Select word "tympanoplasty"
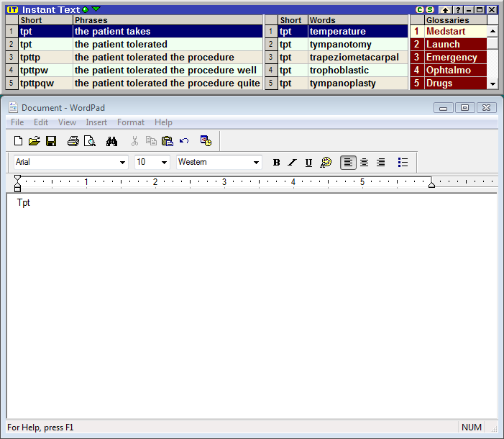 point(358,83)
